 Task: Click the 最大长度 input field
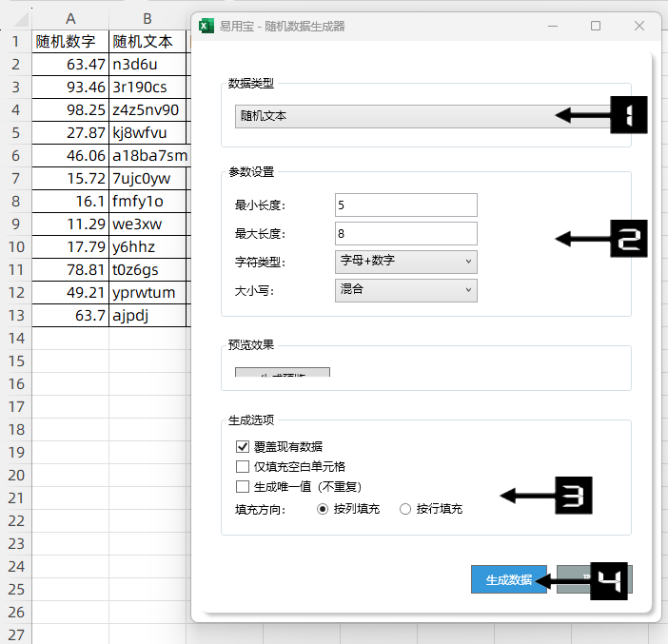406,233
